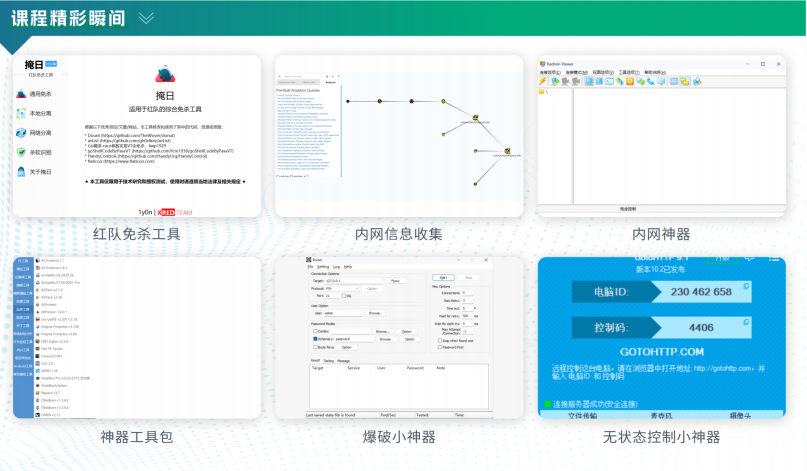
Task: Click User field containing admin
Action: [343, 313]
